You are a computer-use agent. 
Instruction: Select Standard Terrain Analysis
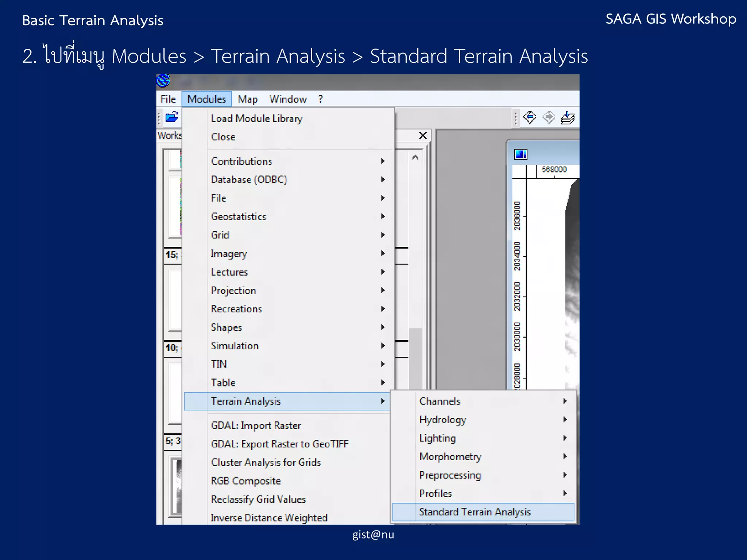tap(483, 512)
